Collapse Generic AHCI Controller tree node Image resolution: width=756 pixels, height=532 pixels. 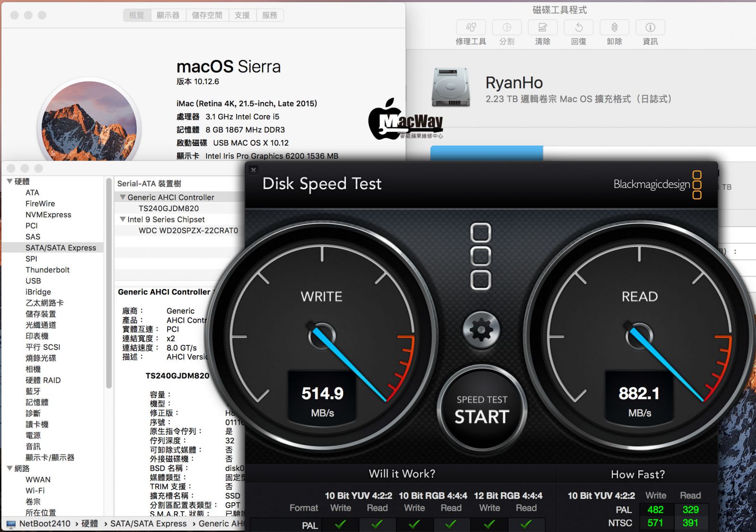[x=122, y=197]
